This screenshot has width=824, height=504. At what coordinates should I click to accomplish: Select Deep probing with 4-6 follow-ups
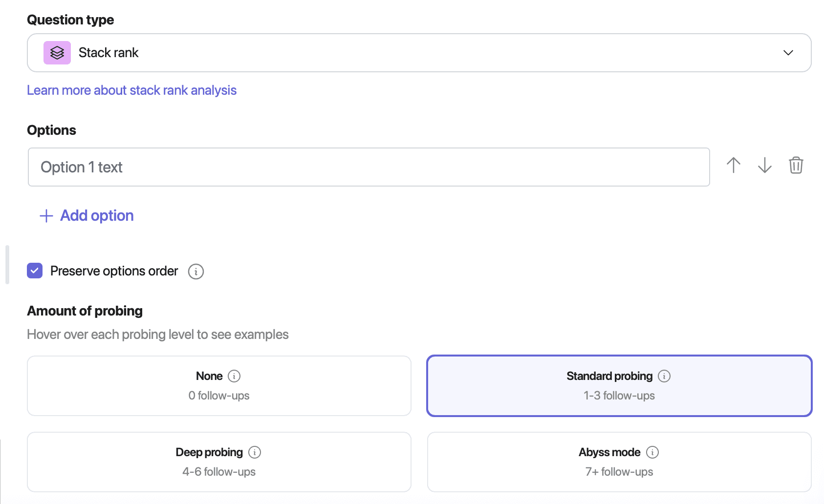click(x=219, y=462)
